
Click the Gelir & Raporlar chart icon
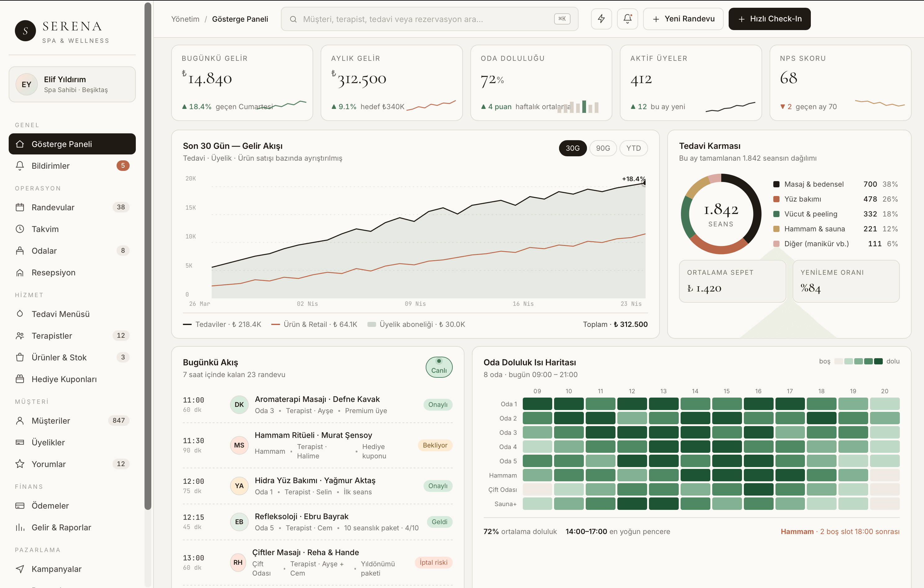point(20,527)
